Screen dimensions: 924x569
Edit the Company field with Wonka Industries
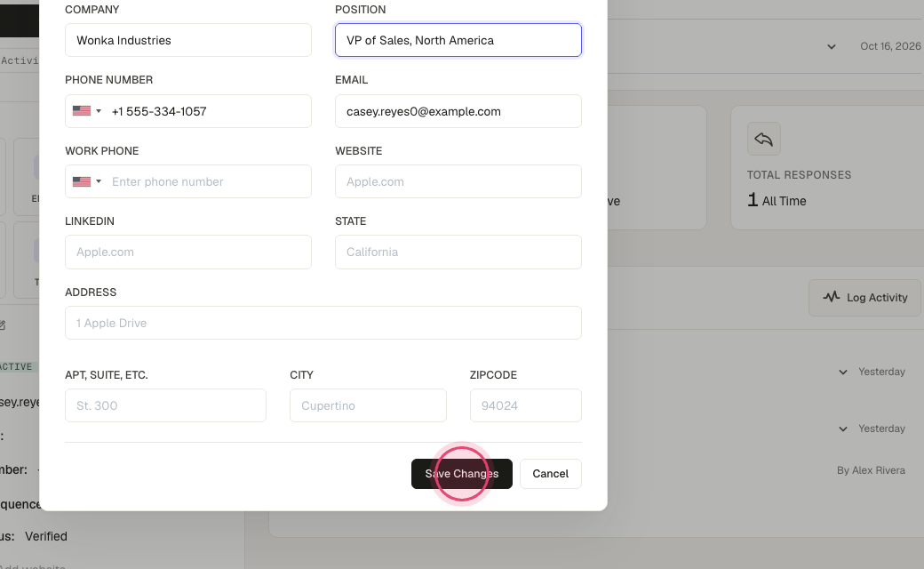tap(188, 40)
